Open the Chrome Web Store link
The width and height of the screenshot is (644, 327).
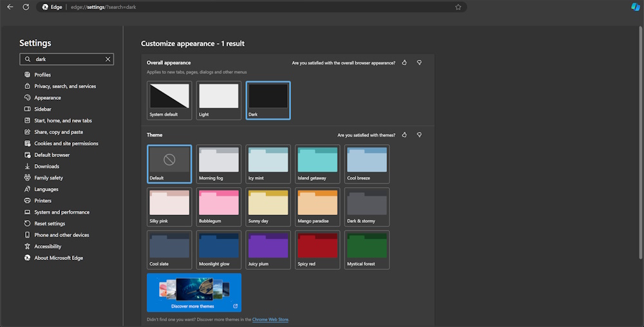[x=270, y=320]
